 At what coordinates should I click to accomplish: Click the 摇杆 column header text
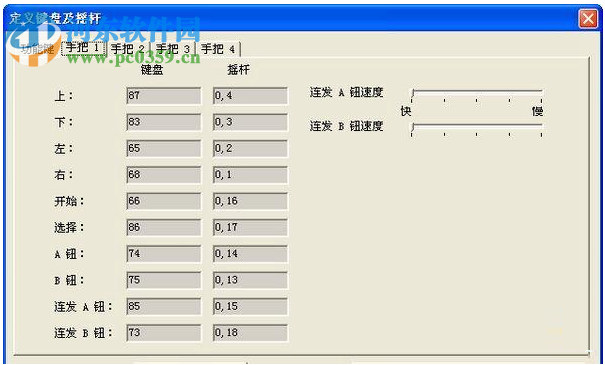tap(238, 70)
